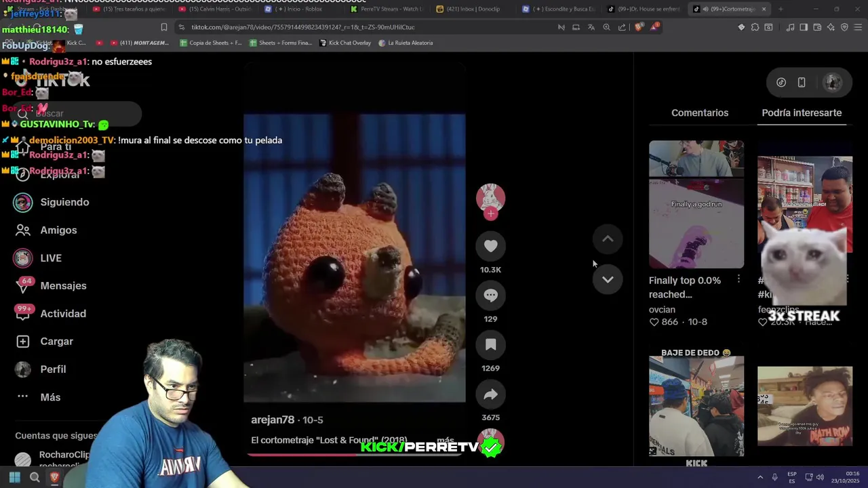Go to the previous video with the up chevron
Viewport: 868px width, 488px height.
(x=608, y=239)
